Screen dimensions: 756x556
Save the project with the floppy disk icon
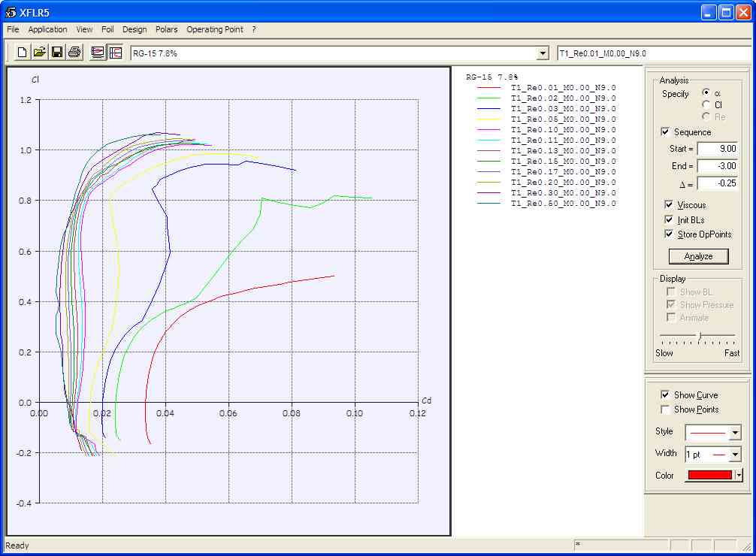pyautogui.click(x=57, y=53)
